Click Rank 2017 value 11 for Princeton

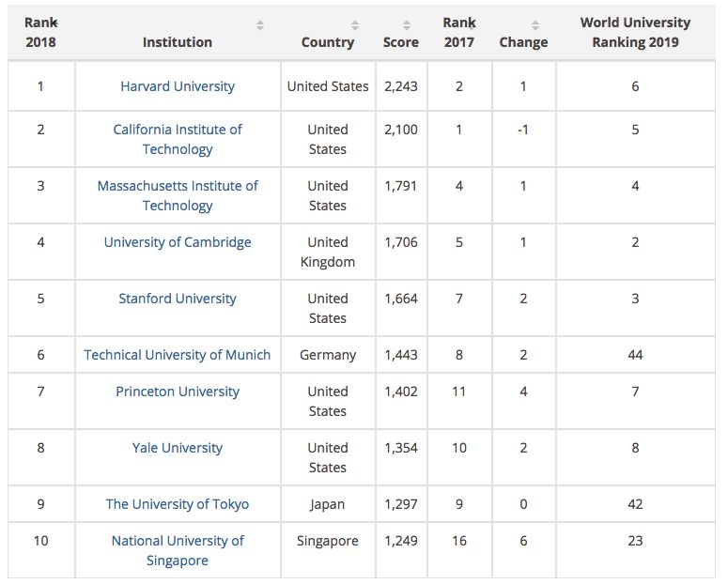(459, 392)
